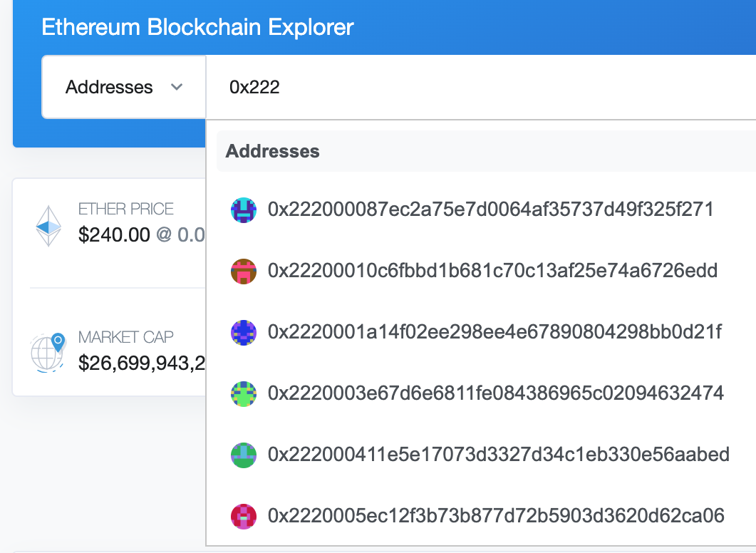The image size is (756, 553).
Task: Click the brown-pink identicon for address 0x22200010c6f
Action: 244,271
